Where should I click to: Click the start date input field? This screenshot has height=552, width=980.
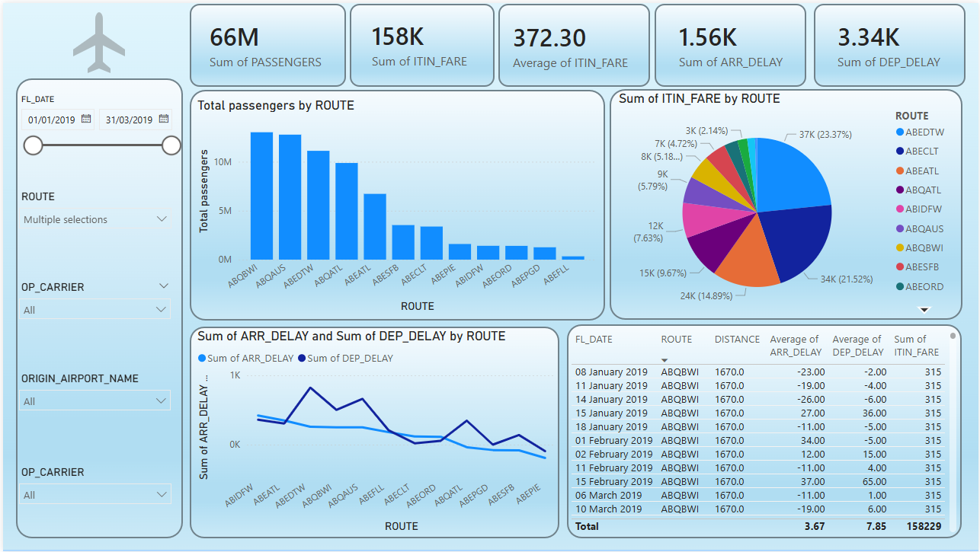point(51,120)
